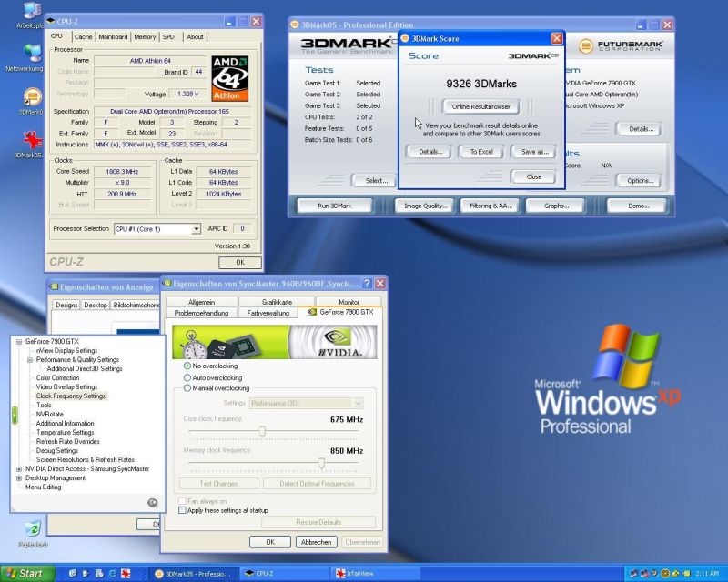The image size is (728, 582).
Task: Switch to CPU-Z via its taskbar button
Action: point(285,574)
